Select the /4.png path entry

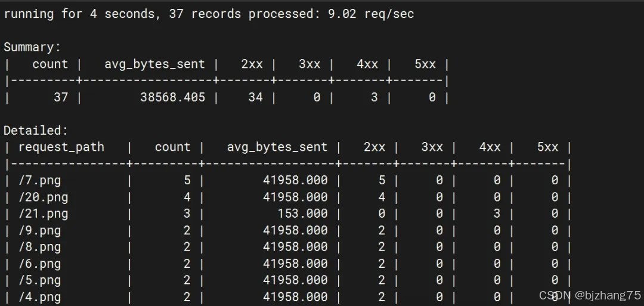point(39,296)
